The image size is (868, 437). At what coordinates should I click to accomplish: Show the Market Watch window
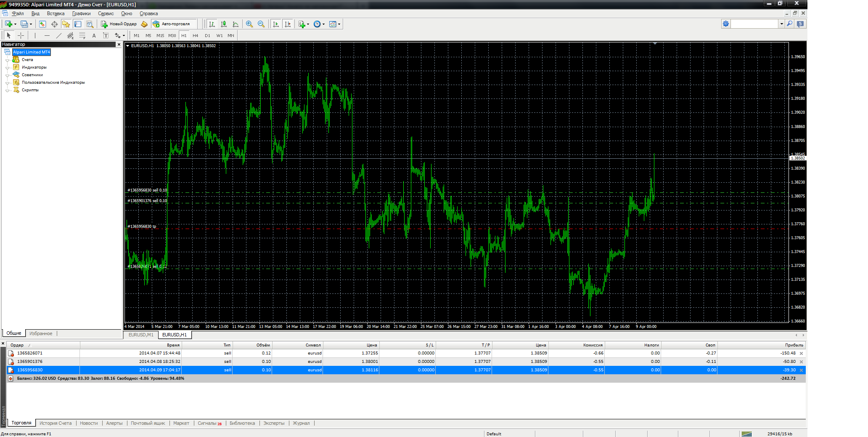42,24
